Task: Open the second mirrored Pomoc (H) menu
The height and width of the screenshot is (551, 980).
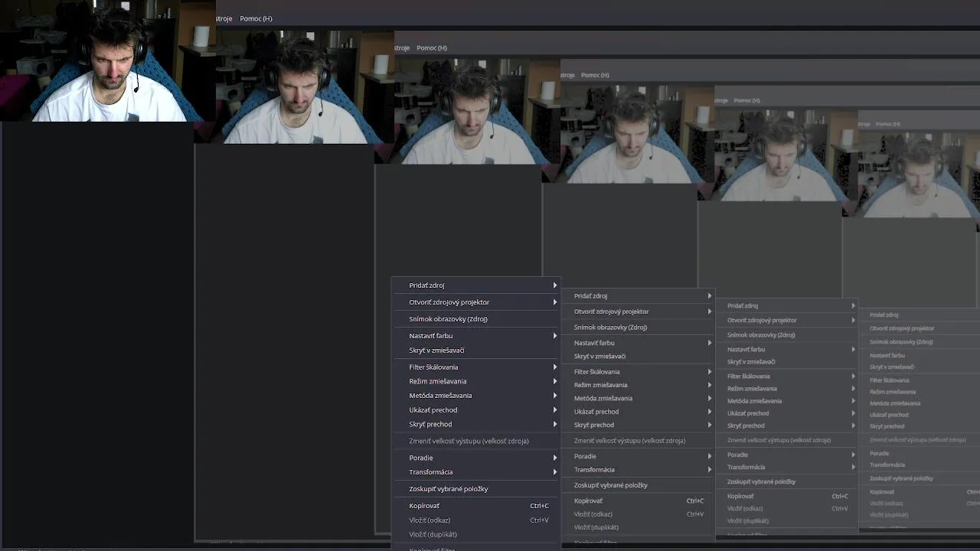Action: click(432, 48)
